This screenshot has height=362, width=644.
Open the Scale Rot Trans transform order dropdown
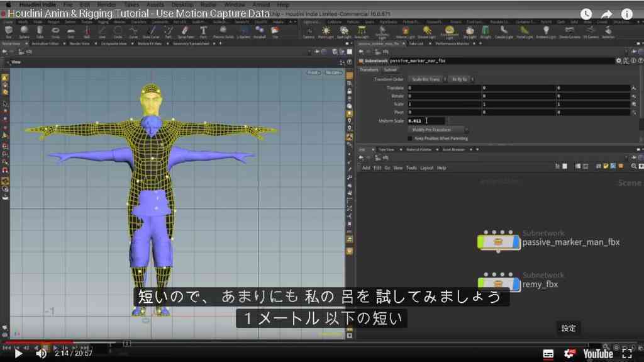tap(428, 79)
